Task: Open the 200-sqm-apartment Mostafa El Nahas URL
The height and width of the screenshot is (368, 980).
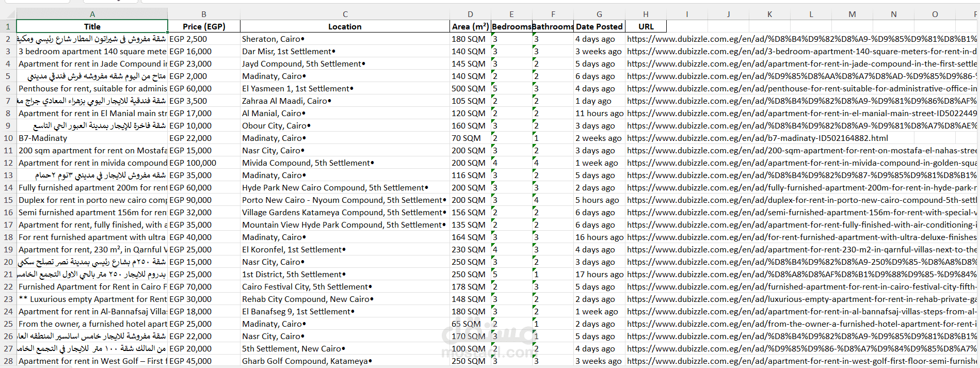Action: (x=802, y=150)
